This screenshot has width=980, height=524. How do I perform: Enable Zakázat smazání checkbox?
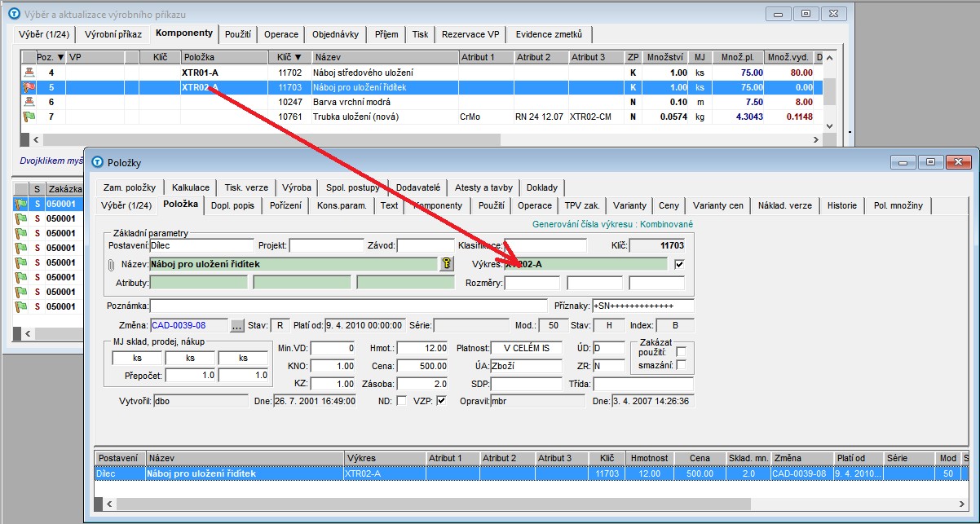(682, 364)
